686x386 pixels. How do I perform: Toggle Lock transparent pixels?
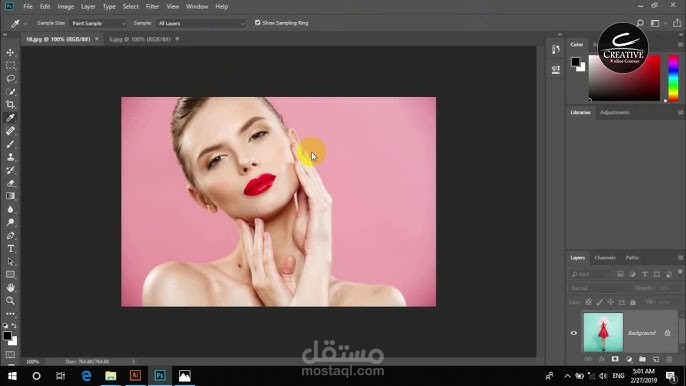pos(588,302)
